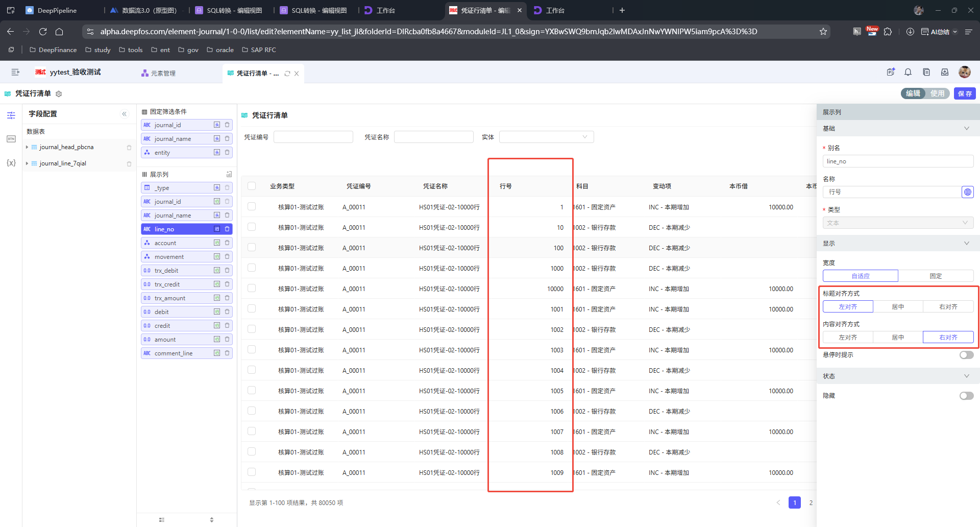This screenshot has width=980, height=527.
Task: Click the head-level badge icon on journal_name filter
Action: point(217,139)
